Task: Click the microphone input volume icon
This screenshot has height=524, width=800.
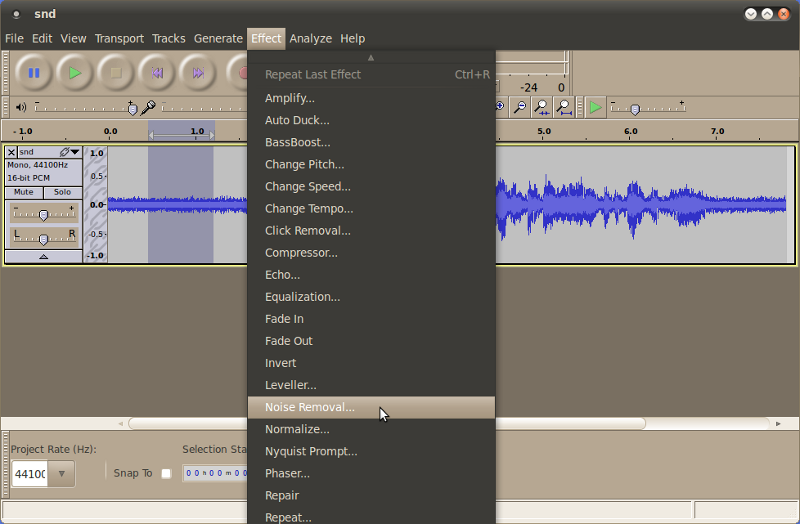Action: pos(148,107)
